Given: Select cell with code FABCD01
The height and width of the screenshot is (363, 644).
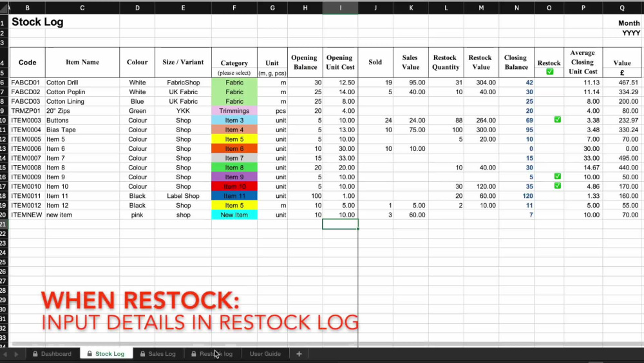Looking at the screenshot, I should click(x=28, y=83).
